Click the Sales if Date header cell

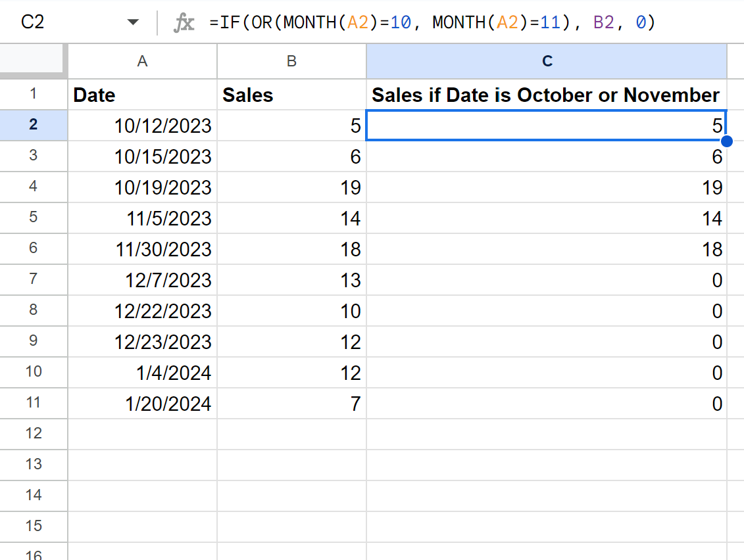(547, 95)
